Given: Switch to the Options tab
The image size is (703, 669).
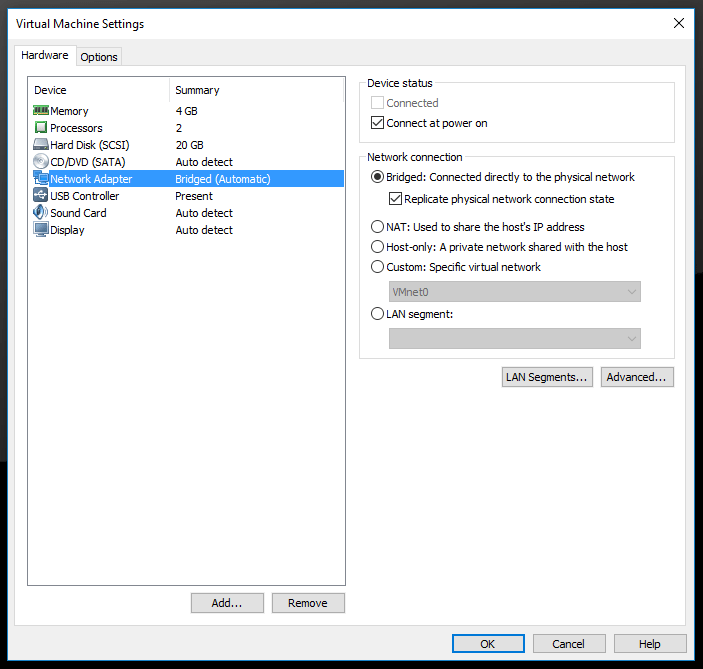Looking at the screenshot, I should point(99,57).
